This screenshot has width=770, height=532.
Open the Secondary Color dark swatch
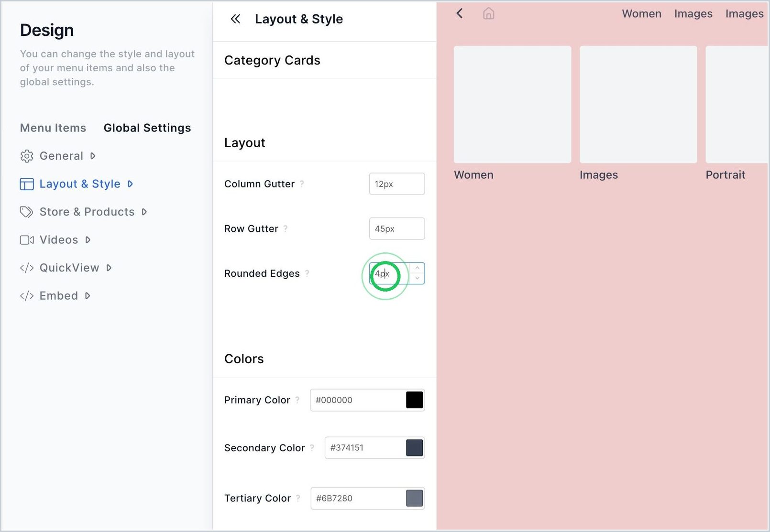tap(414, 447)
